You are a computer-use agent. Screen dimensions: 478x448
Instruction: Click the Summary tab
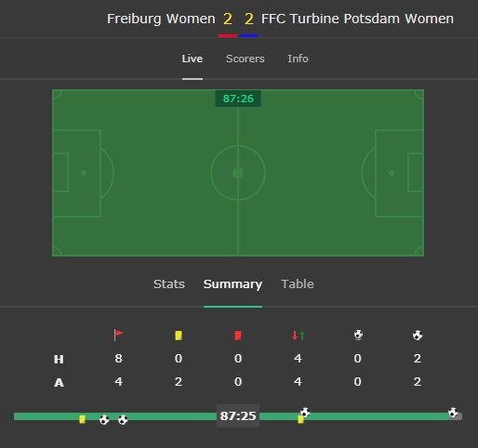pyautogui.click(x=232, y=284)
